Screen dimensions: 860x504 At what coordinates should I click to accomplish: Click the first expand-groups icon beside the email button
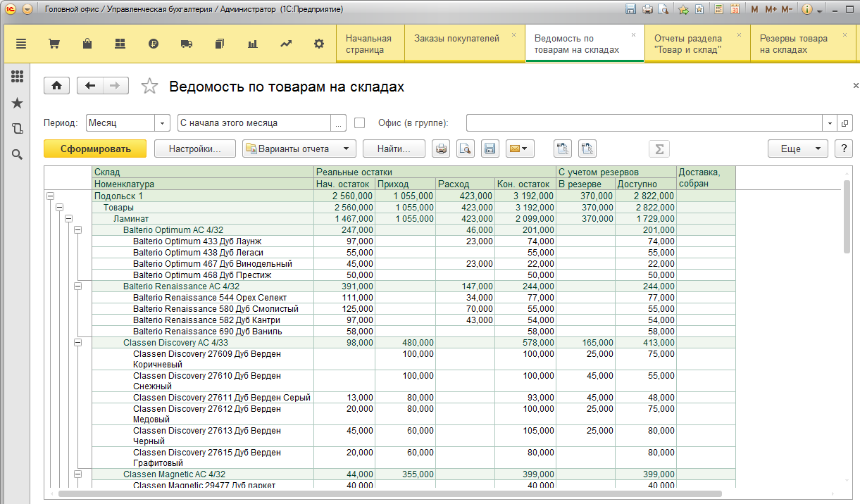click(562, 149)
